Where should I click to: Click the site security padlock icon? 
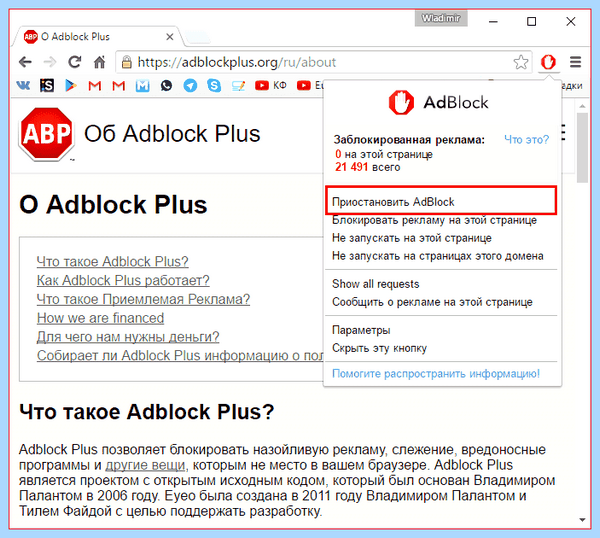[x=127, y=62]
